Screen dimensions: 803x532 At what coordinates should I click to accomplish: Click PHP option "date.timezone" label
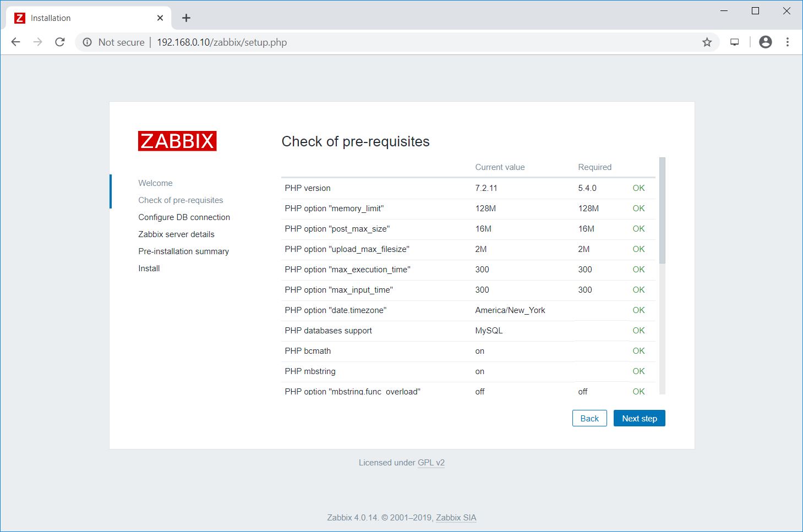coord(335,310)
